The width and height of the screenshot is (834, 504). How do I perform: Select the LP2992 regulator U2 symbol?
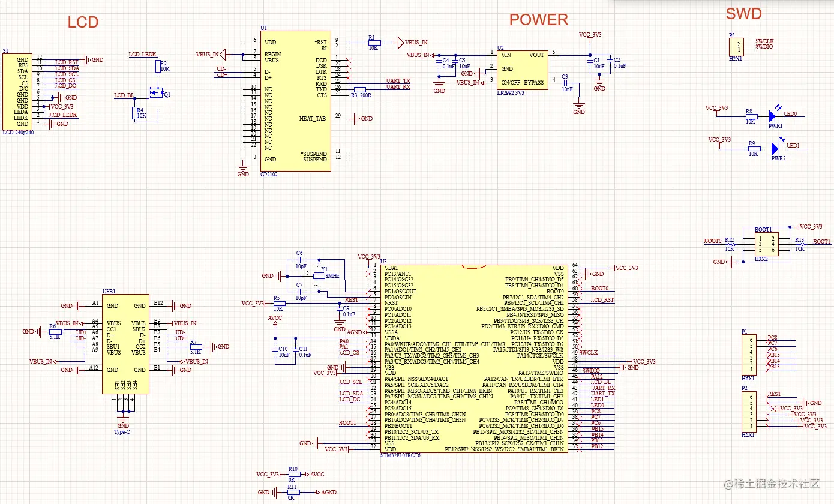coord(522,69)
